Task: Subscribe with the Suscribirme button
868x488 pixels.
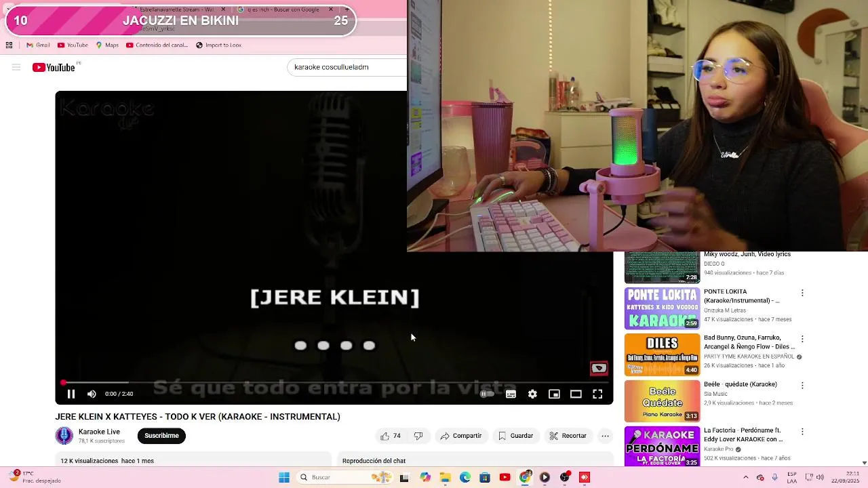Action: pos(161,436)
